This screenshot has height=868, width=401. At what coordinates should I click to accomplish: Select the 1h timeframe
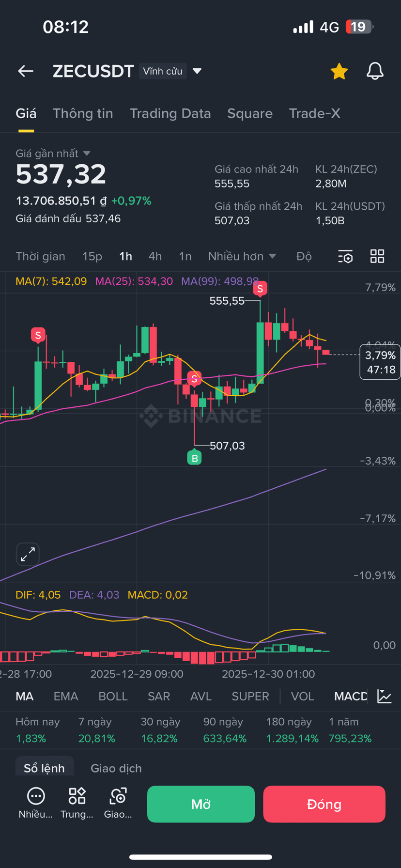tap(126, 256)
